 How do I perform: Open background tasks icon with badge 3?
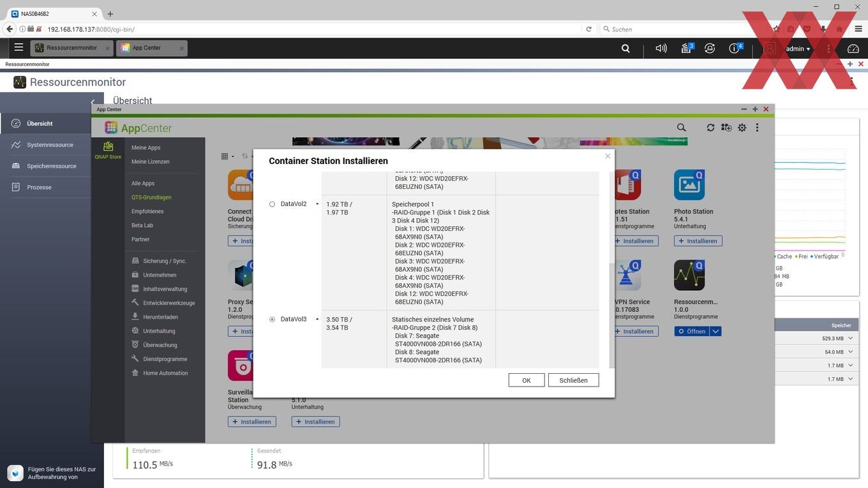coord(687,48)
